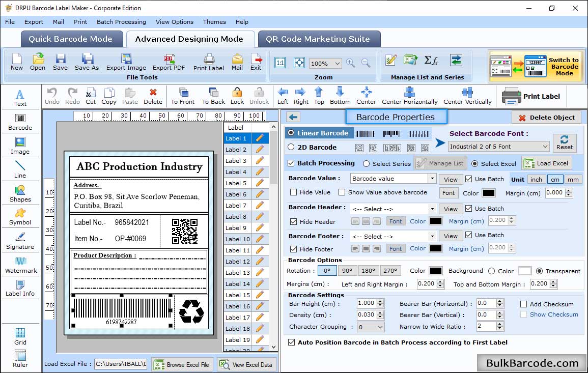This screenshot has height=373, width=588.
Task: Lock the selected object
Action: click(x=237, y=96)
